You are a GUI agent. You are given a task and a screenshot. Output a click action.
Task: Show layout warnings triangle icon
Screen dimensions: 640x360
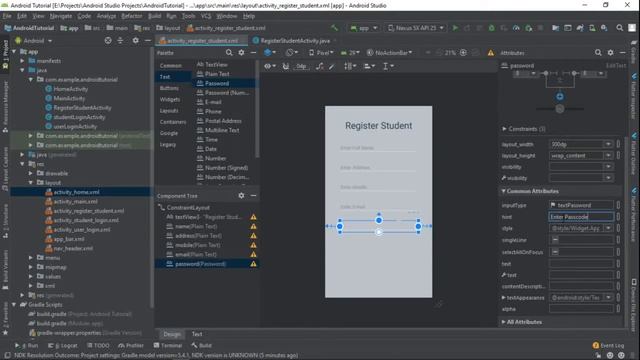(x=491, y=53)
